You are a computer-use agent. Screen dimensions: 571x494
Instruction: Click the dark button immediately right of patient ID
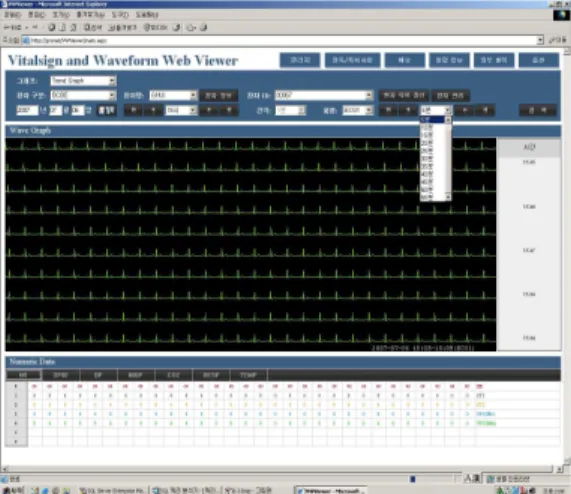[x=404, y=95]
